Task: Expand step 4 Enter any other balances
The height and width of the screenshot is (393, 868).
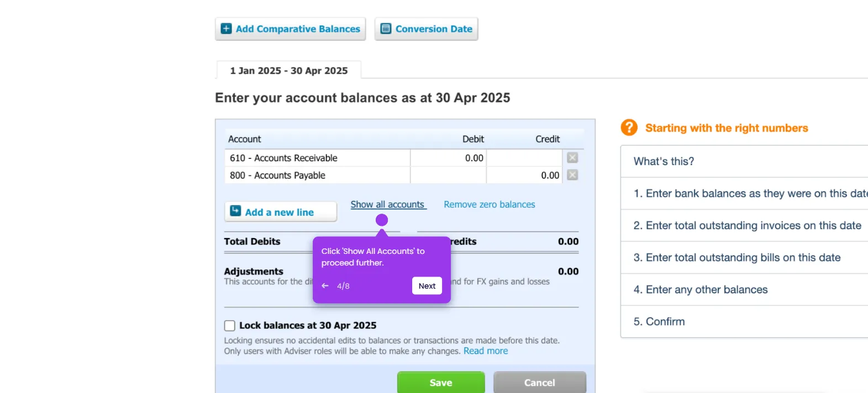Action: click(744, 289)
